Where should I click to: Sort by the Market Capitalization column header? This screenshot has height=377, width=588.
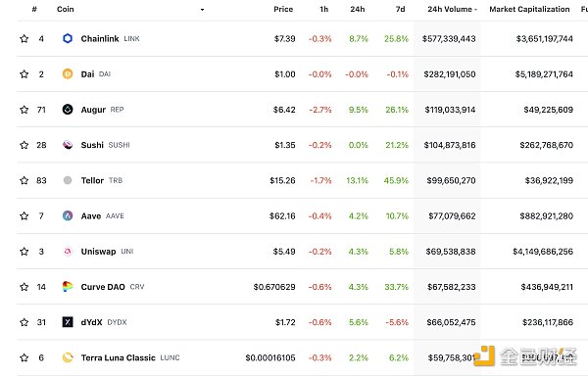(529, 9)
